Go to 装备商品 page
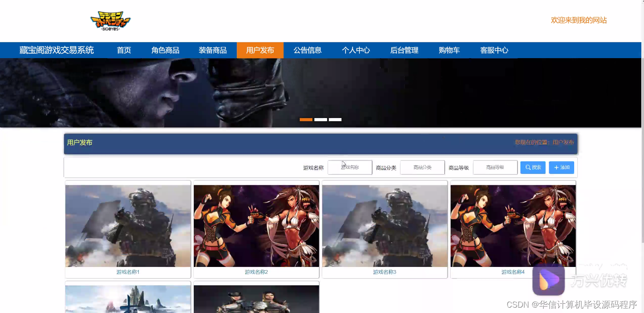Screen dimensions: 644x313 click(x=213, y=50)
